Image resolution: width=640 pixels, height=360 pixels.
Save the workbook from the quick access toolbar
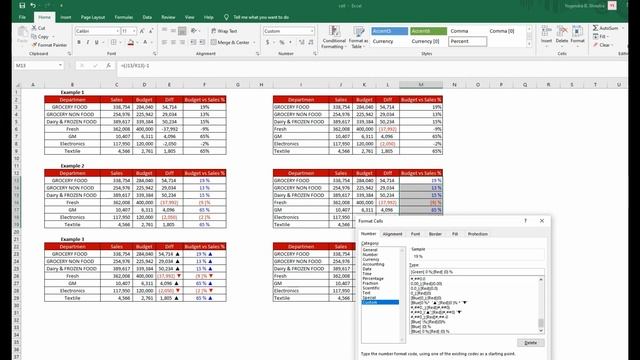[x=22, y=6]
